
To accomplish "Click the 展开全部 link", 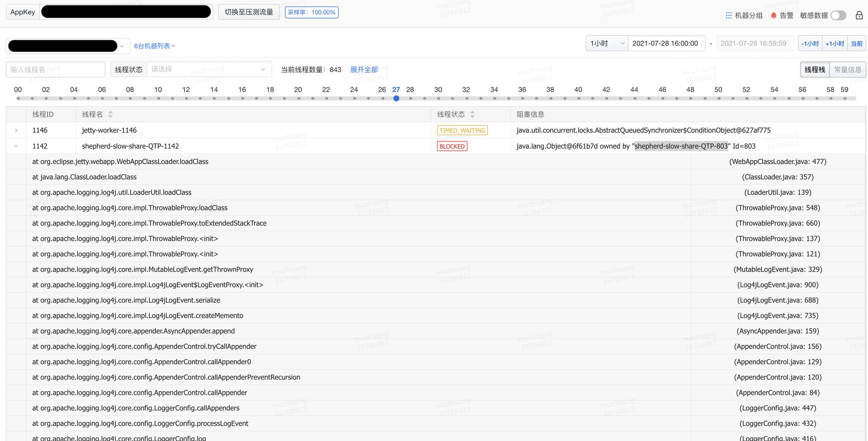I will [x=364, y=70].
